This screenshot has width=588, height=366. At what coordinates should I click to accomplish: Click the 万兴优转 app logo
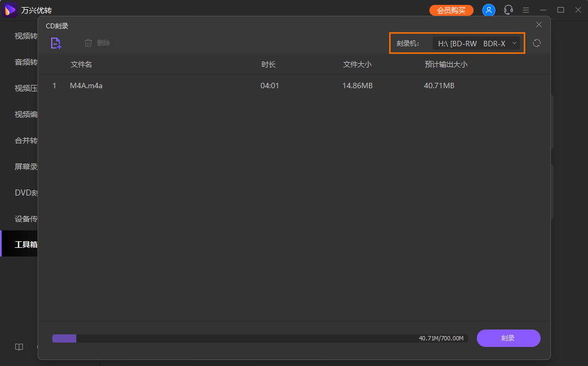pos(10,10)
